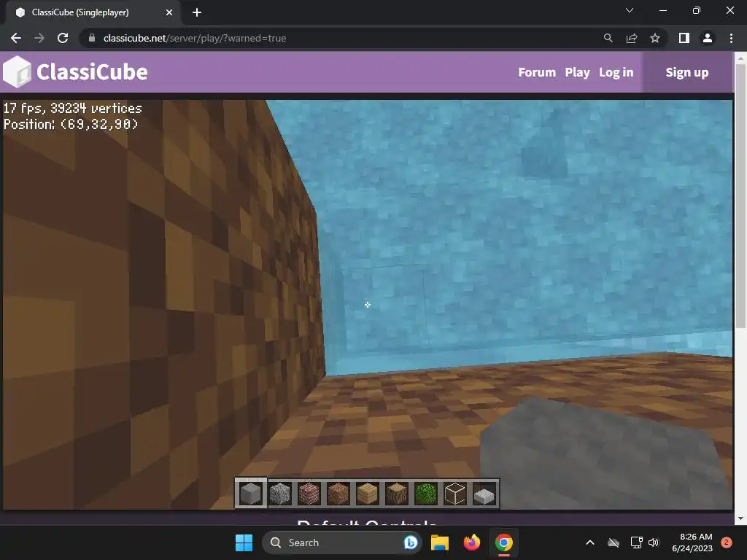
Task: View site information via the padlock icon
Action: 92,38
